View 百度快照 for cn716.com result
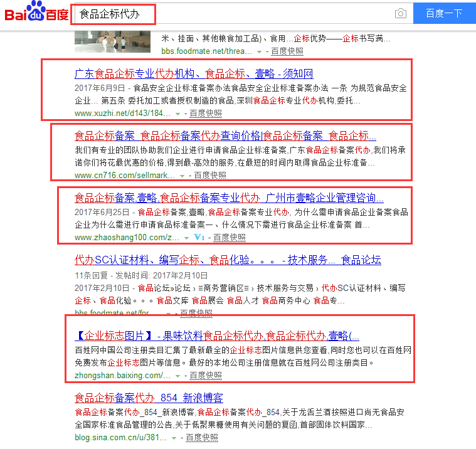The width and height of the screenshot is (476, 449). coord(210,175)
